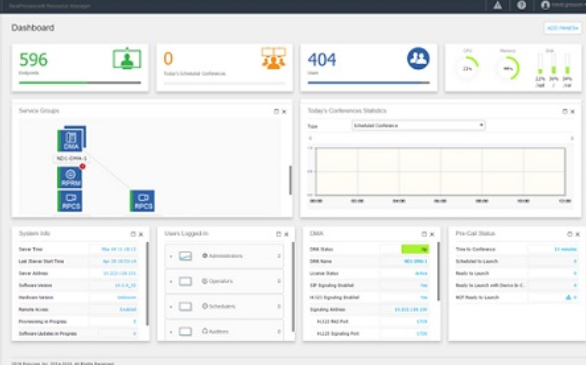Maximize the System Info panel
This screenshot has width=586, height=365.
tap(133, 234)
